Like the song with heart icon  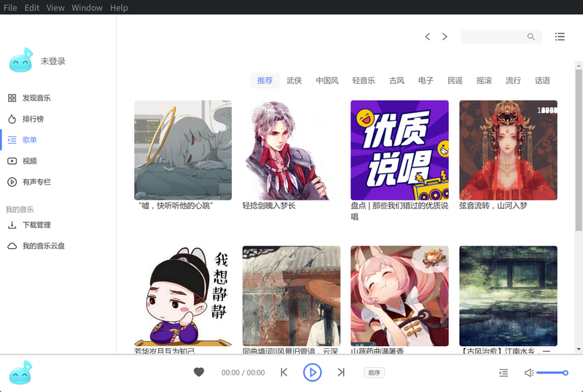pos(199,372)
